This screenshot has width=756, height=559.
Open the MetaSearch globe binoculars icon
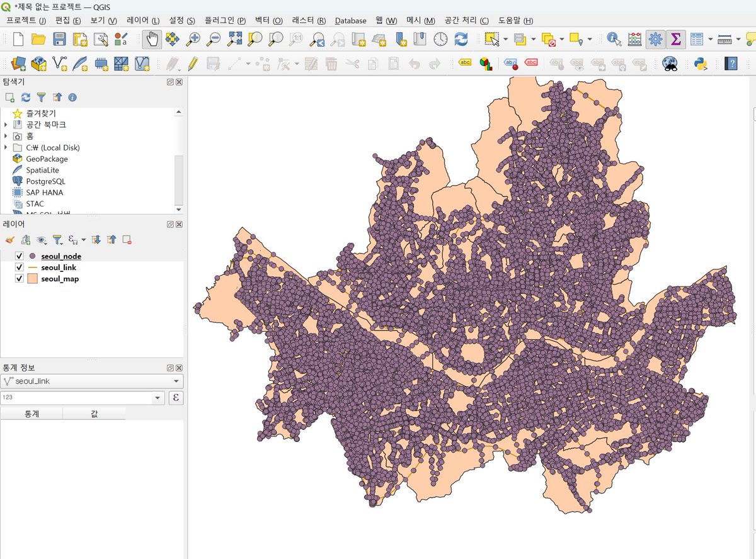click(670, 63)
